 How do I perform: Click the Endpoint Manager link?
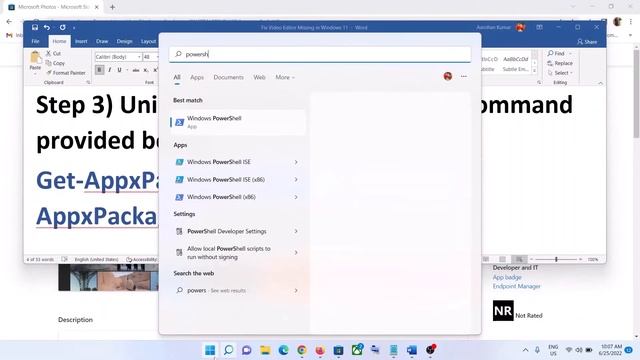click(516, 286)
